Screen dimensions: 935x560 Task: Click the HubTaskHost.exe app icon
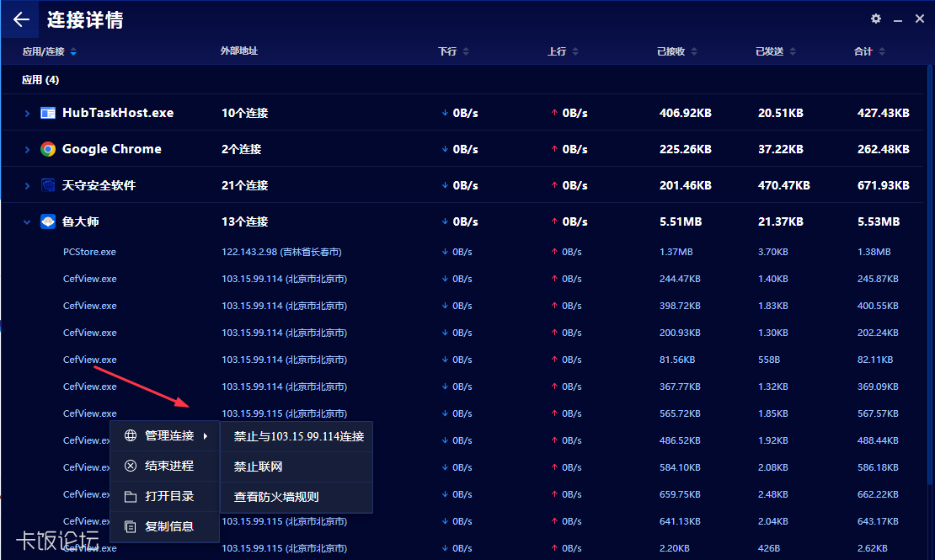click(48, 113)
